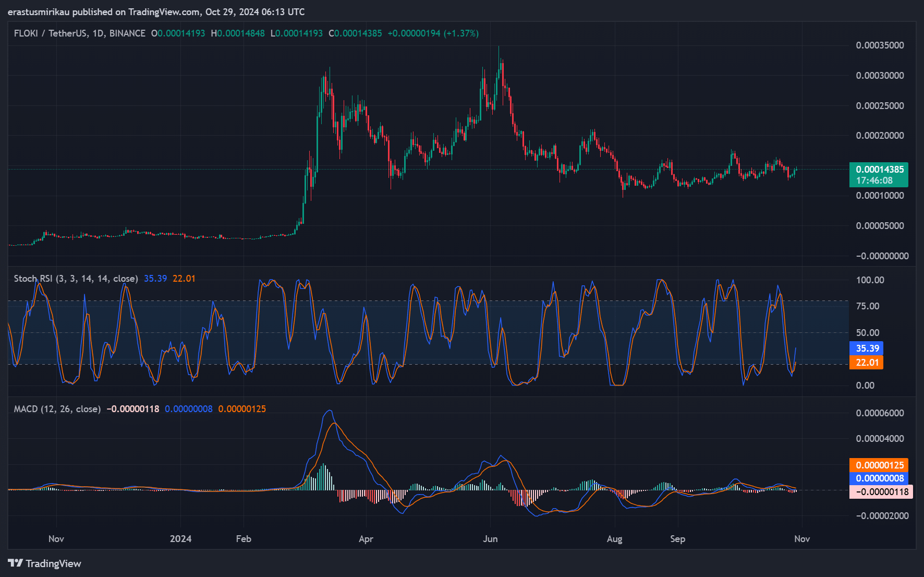Click the FLOKI / TetherUS symbol title
The image size is (924, 577).
coord(80,33)
